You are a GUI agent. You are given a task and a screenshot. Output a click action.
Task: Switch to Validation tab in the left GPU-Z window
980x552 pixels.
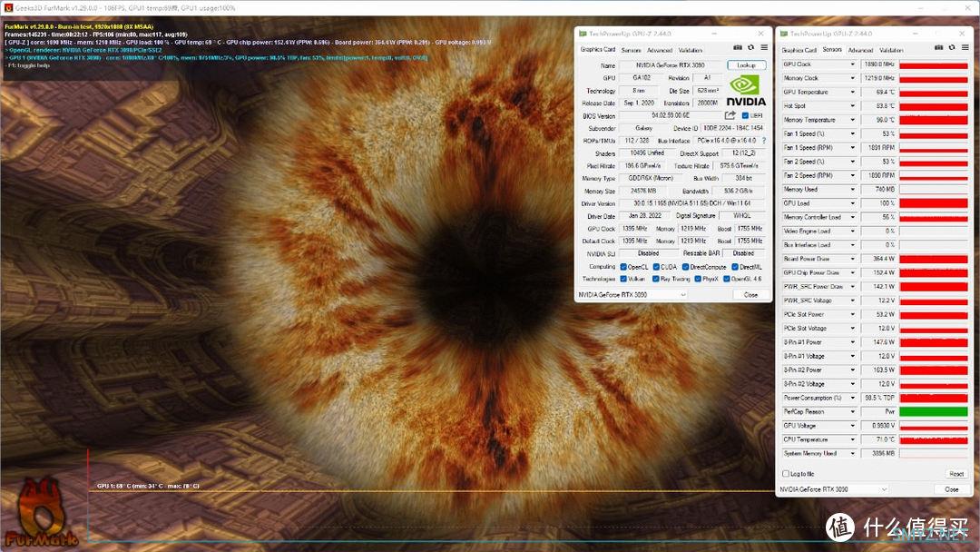[x=690, y=50]
